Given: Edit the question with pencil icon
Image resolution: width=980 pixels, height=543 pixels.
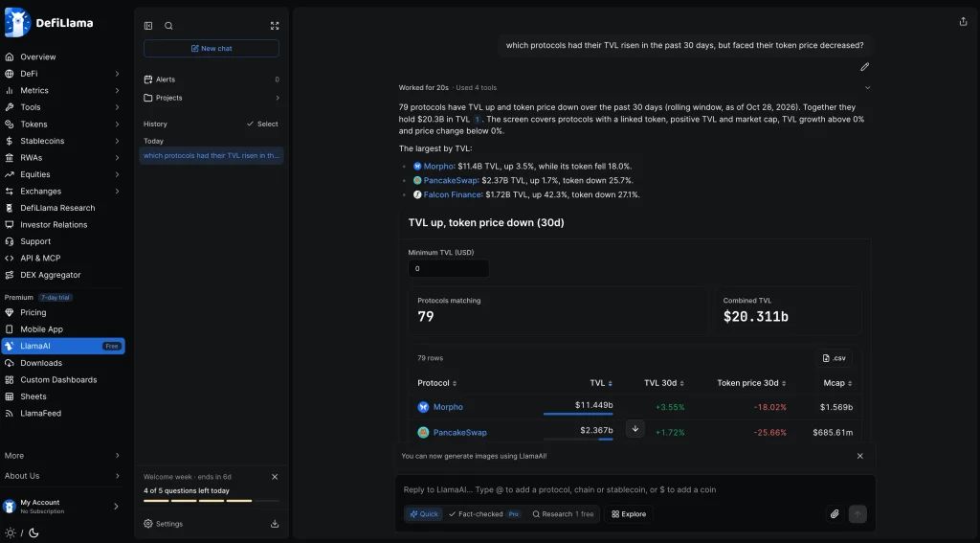Looking at the screenshot, I should [864, 66].
